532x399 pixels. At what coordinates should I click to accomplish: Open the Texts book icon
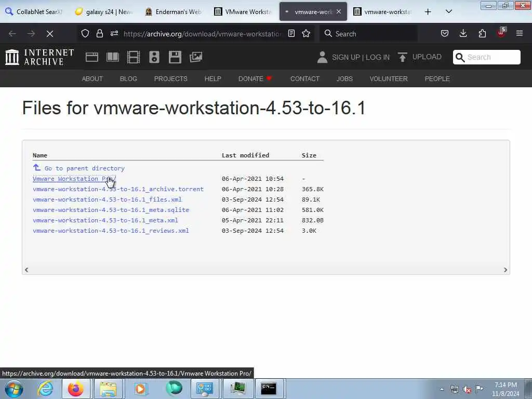113,57
